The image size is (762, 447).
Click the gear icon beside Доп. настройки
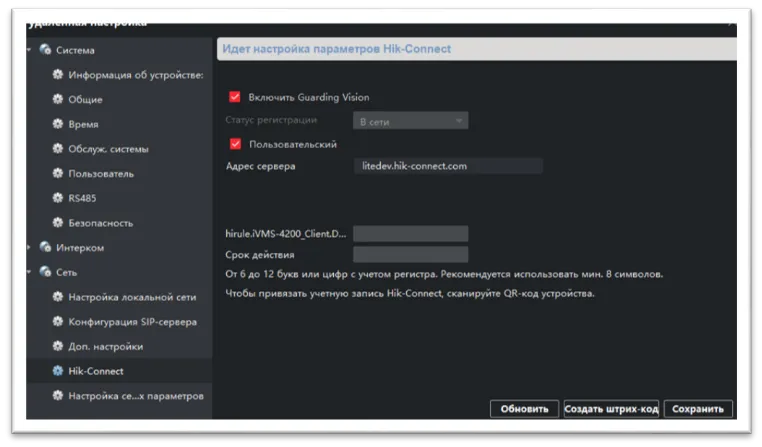pos(58,346)
